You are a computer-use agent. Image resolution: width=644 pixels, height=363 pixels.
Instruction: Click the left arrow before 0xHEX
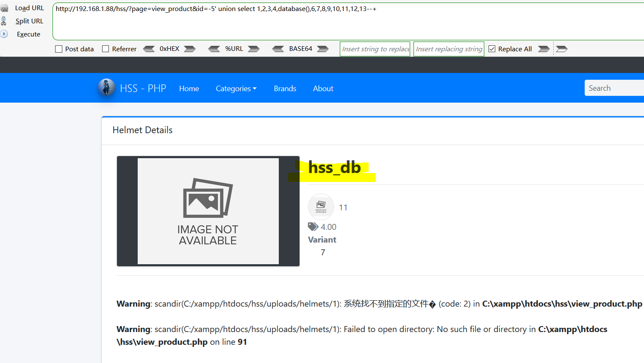point(149,49)
